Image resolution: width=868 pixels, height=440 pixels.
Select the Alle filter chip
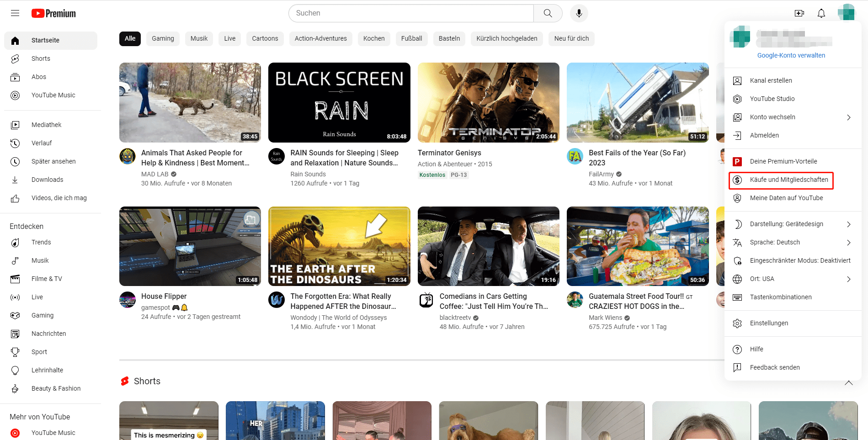[130, 38]
